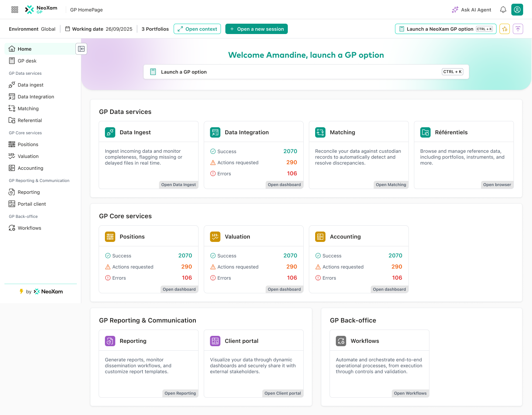
Task: Start with Open a new session
Action: [256, 29]
